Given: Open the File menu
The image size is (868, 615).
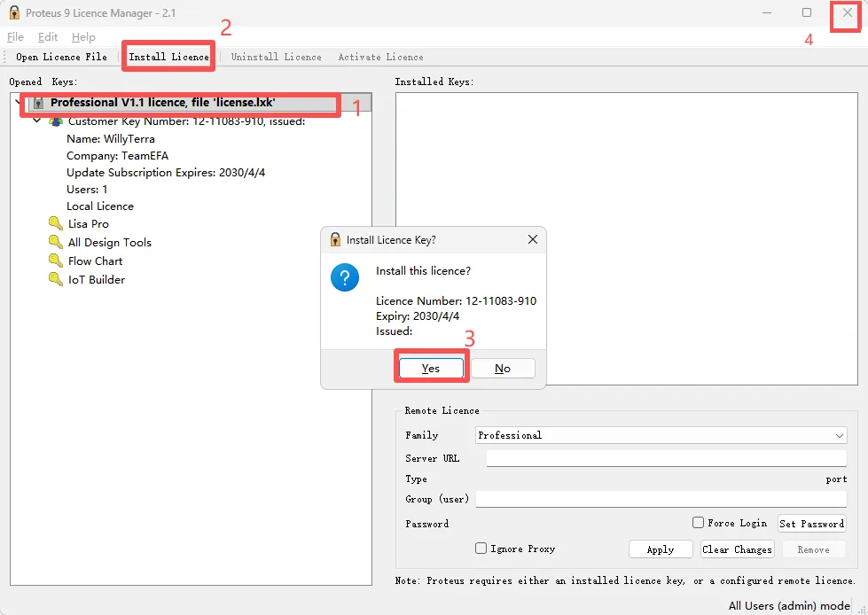Looking at the screenshot, I should 15,37.
